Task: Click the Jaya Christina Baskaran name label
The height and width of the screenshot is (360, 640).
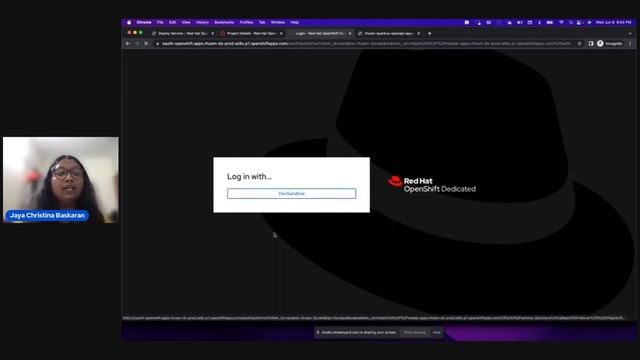Action: tap(47, 215)
